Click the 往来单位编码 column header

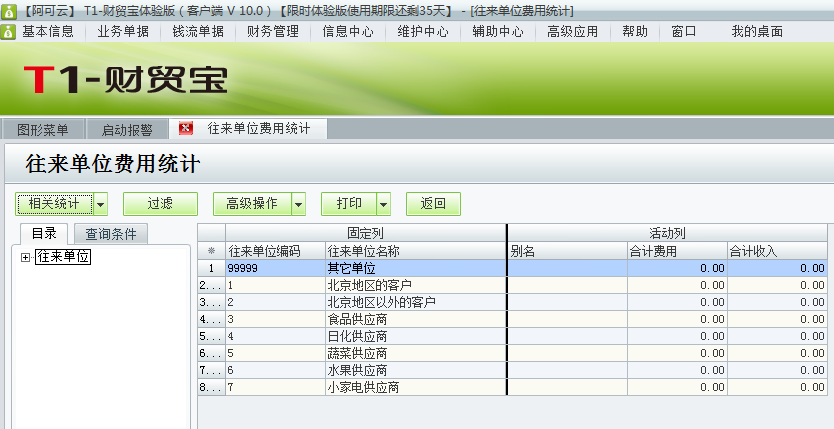(276, 251)
